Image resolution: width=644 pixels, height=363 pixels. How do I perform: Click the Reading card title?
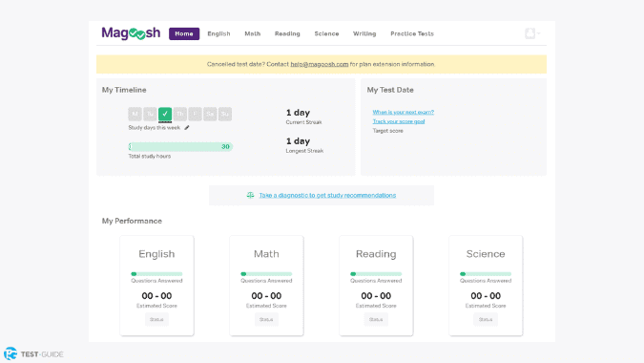point(376,254)
